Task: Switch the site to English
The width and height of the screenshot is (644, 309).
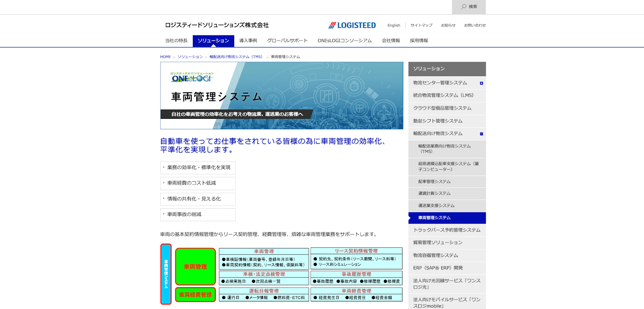Action: pos(394,25)
